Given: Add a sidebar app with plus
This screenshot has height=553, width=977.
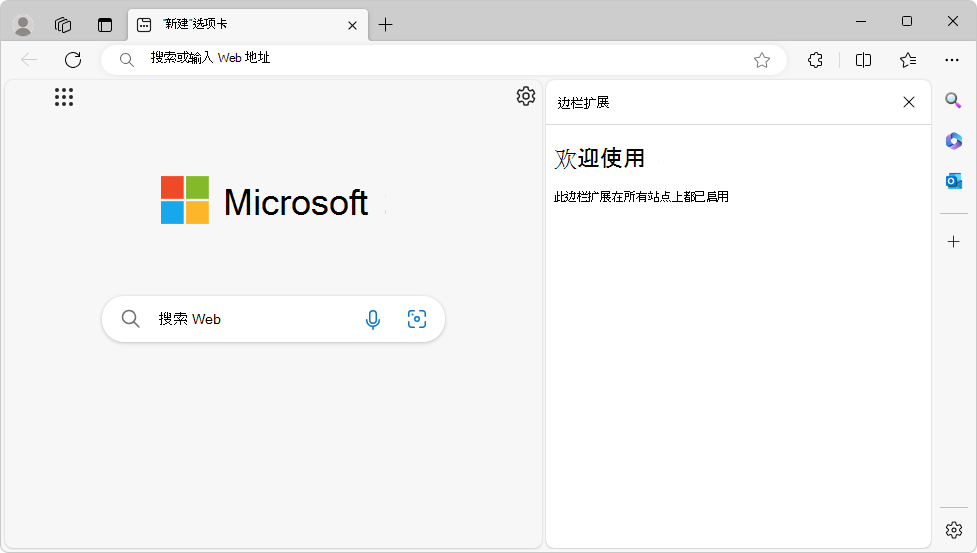Looking at the screenshot, I should 953,242.
